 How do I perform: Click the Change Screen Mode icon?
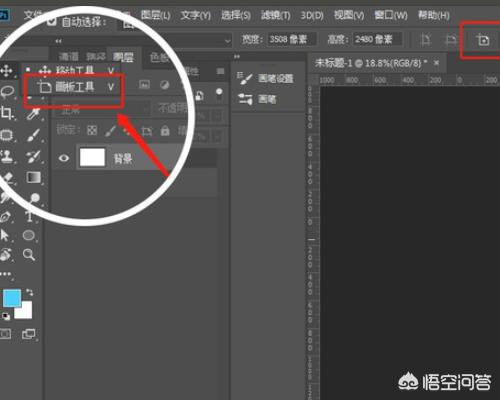coord(29,334)
